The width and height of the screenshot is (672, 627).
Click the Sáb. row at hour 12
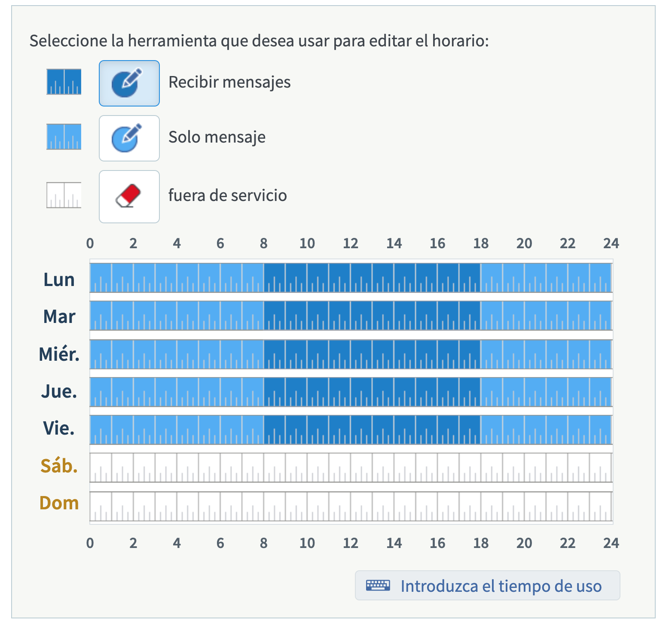361,468
